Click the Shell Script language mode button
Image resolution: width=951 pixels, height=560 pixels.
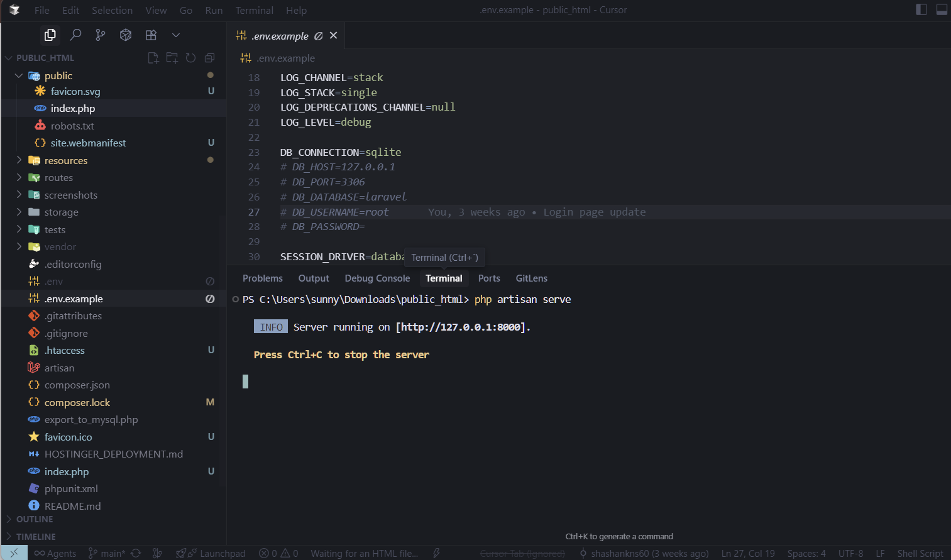920,553
